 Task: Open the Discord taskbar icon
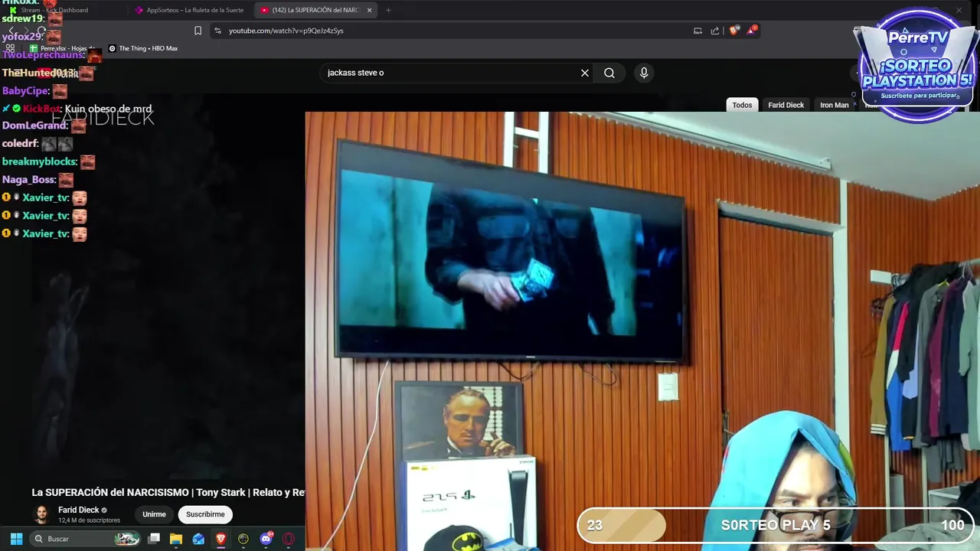tap(266, 539)
